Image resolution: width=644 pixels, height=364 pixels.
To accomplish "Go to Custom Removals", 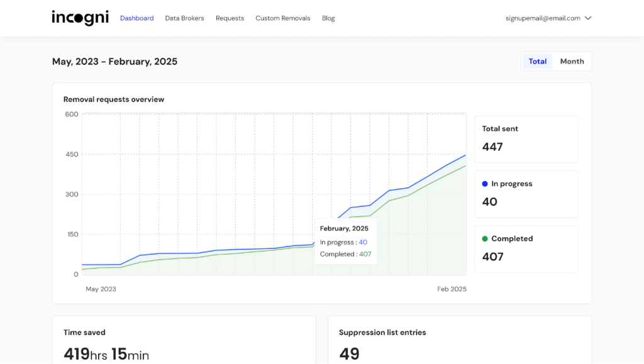I will coord(282,18).
